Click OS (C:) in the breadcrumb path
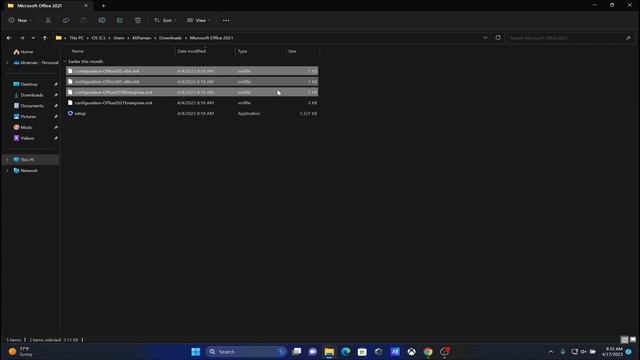This screenshot has width=640, height=360. pos(98,38)
